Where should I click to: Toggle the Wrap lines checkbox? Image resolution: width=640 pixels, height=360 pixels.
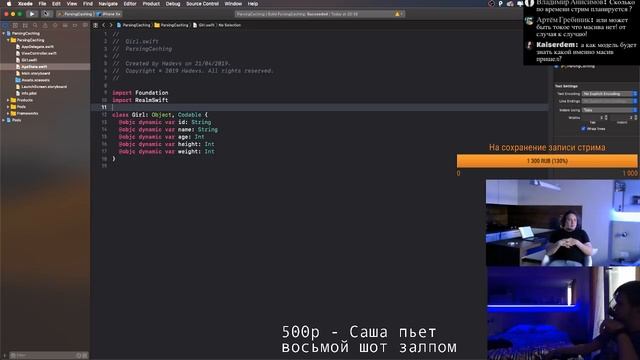point(583,129)
